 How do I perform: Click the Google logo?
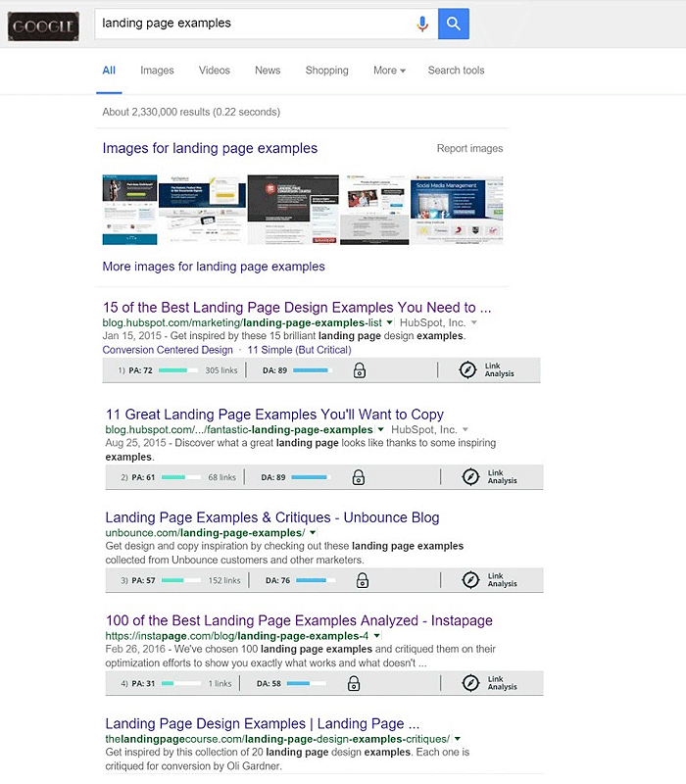[x=43, y=26]
